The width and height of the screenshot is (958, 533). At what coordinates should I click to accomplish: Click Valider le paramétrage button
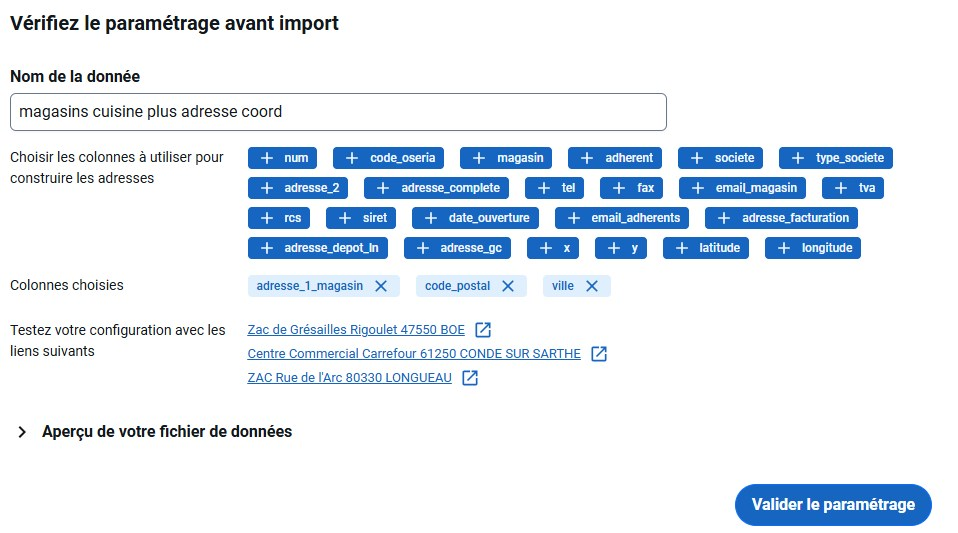coord(832,505)
